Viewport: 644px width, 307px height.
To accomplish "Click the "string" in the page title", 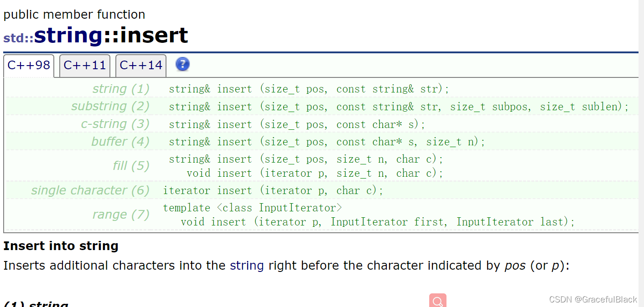I will [68, 36].
